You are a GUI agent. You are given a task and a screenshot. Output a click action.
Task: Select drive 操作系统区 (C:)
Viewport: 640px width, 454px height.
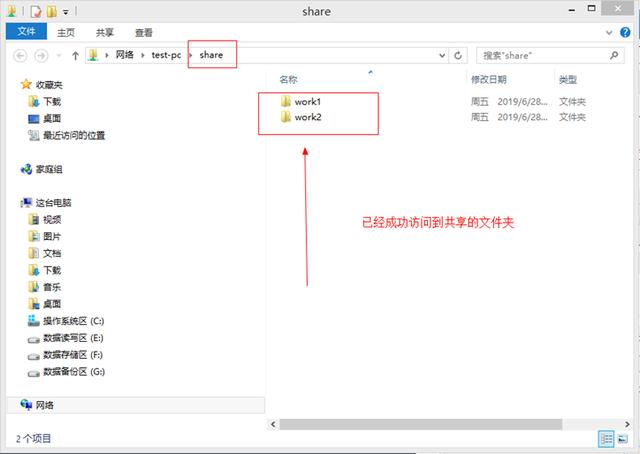coord(66,321)
